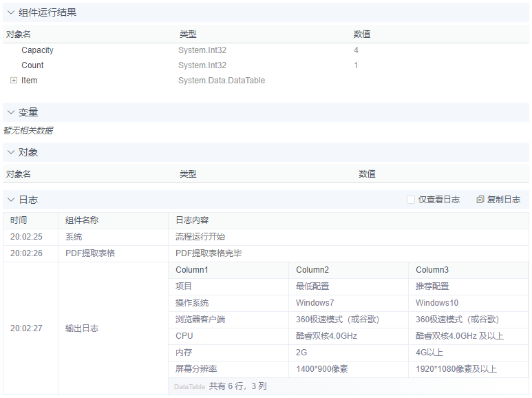
Task: Click the 对象名 header in 组件运行结果
Action: click(x=19, y=34)
